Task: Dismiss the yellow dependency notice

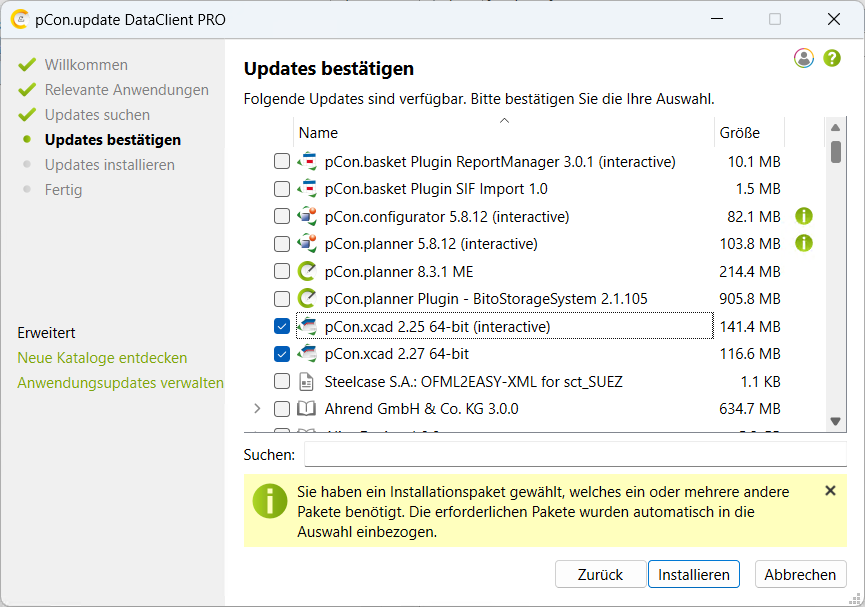Action: click(830, 491)
